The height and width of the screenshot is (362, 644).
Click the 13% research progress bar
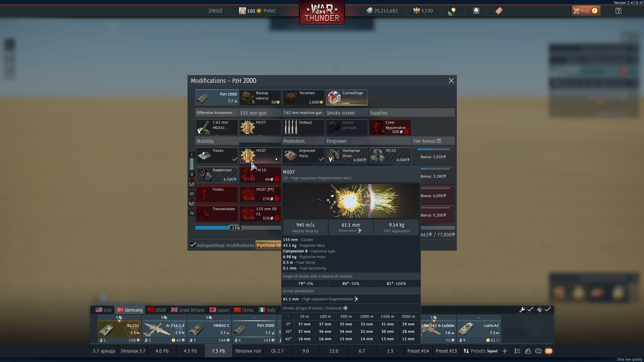coord(236,228)
